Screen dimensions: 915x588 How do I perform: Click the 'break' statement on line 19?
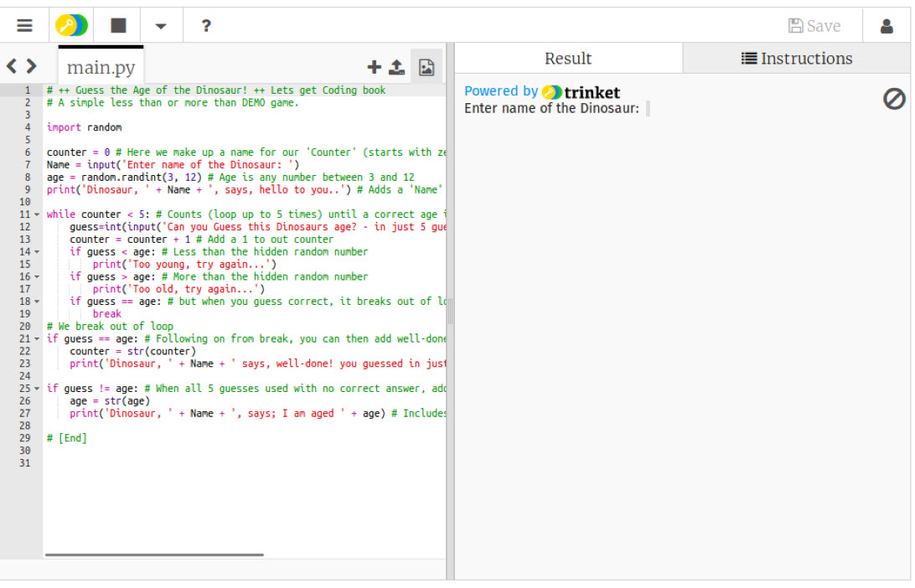106,314
